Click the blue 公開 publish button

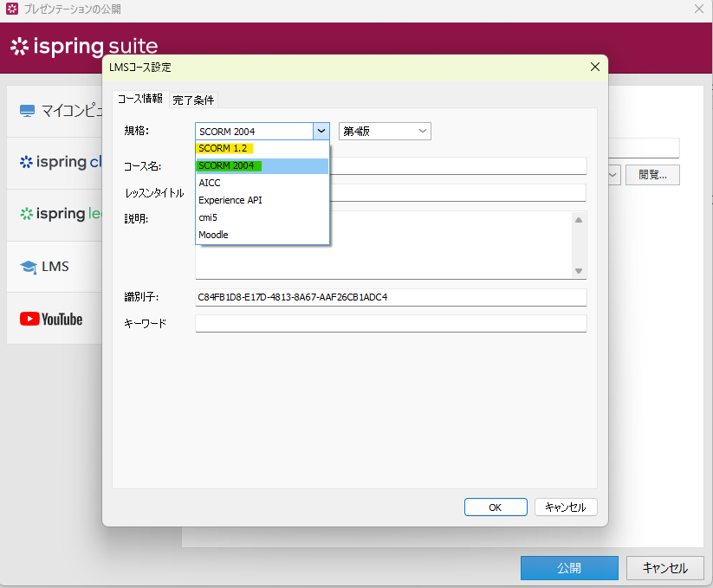click(x=569, y=568)
